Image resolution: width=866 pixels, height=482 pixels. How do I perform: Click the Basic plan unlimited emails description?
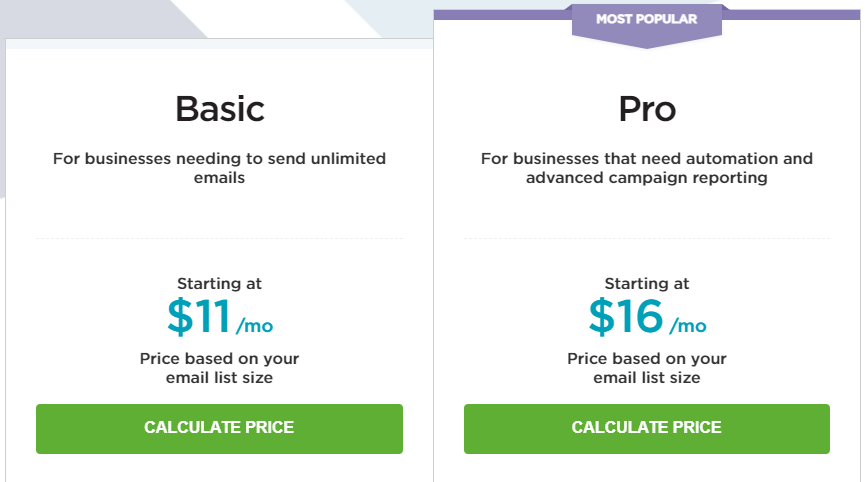(x=219, y=168)
